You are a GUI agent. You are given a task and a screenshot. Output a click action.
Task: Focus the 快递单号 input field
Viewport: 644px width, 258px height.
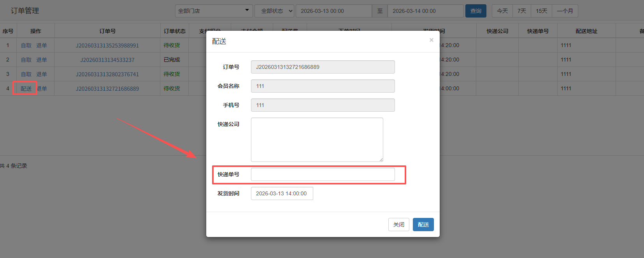click(323, 174)
